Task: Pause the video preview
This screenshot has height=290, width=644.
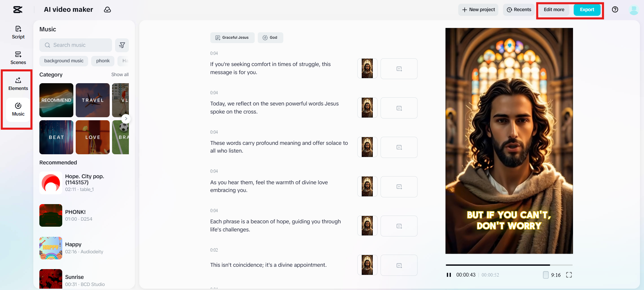Action: point(449,275)
